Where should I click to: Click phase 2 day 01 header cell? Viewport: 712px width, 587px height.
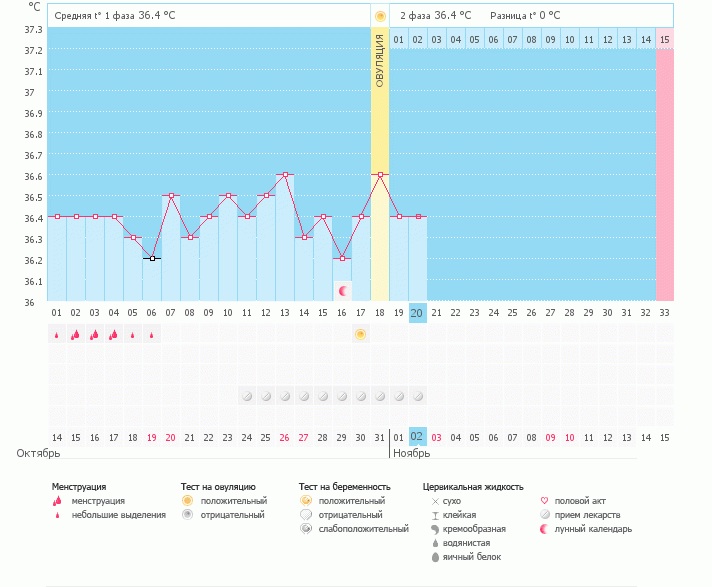[x=398, y=40]
